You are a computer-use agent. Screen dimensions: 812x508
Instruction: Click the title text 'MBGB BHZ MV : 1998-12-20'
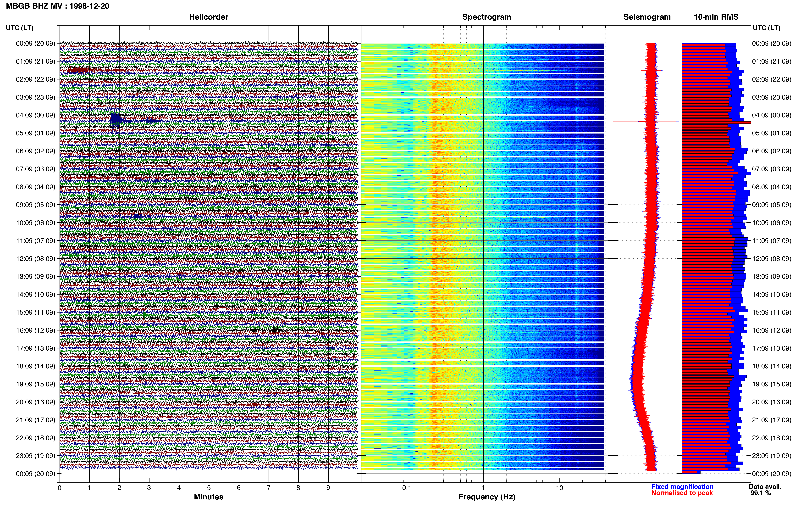(57, 6)
